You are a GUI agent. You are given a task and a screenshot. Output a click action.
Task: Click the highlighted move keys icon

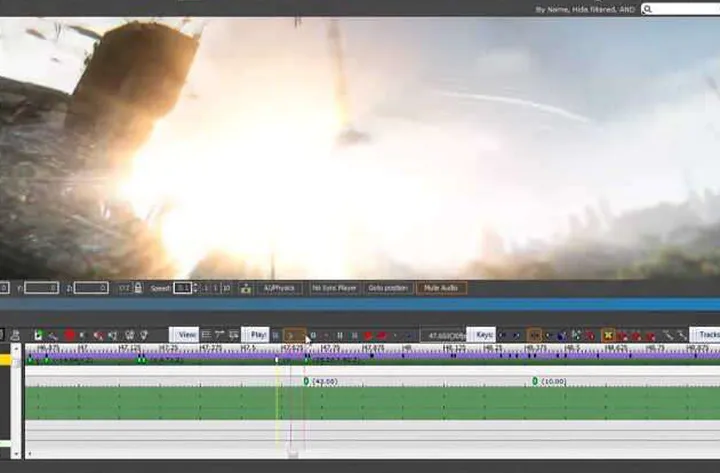pyautogui.click(x=534, y=336)
